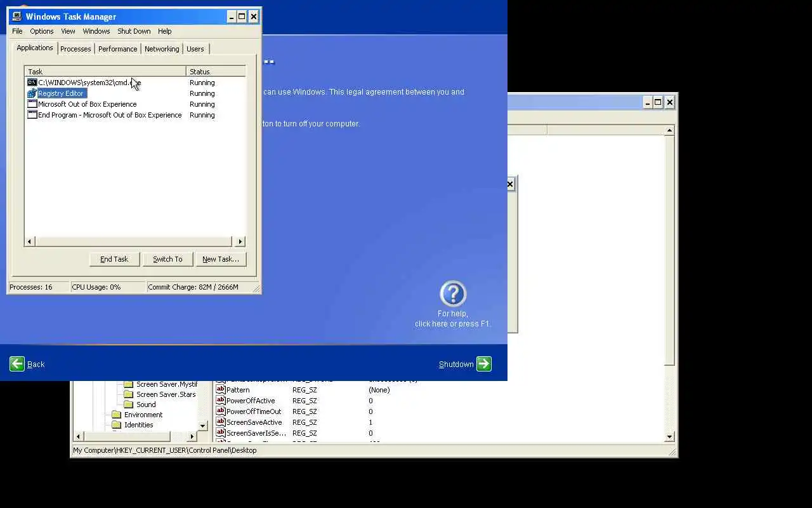
Task: Click the string value icon beside ScreenSaveActive
Action: [221, 422]
